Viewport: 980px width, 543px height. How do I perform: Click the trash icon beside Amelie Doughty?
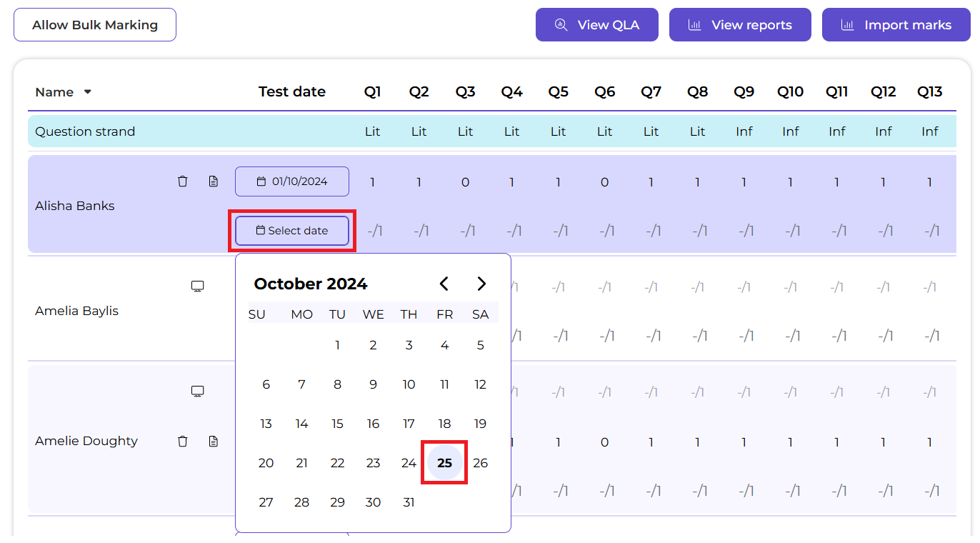(183, 441)
